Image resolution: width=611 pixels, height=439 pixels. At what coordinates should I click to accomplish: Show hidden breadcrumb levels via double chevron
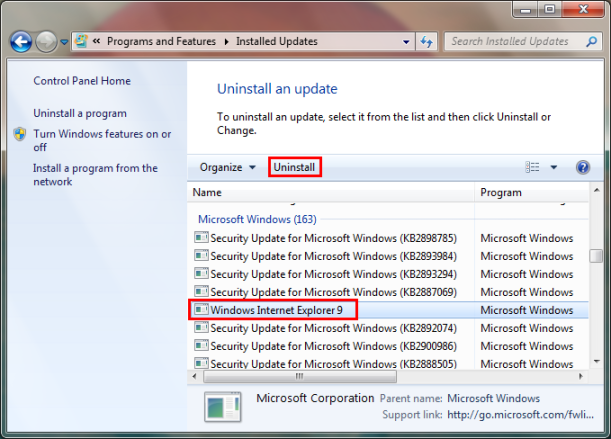(x=97, y=41)
